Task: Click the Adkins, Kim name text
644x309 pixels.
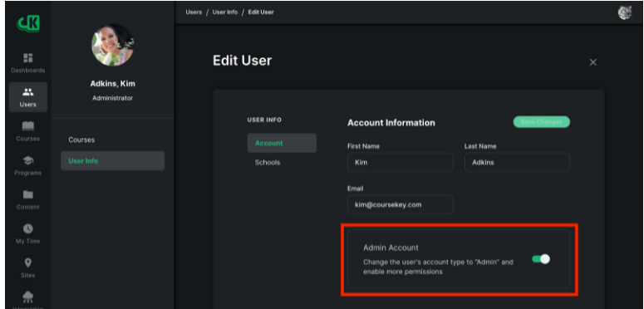Action: [x=112, y=84]
